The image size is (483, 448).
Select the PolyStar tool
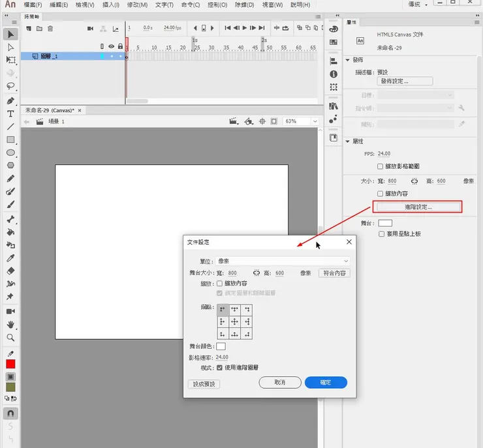tap(10, 165)
